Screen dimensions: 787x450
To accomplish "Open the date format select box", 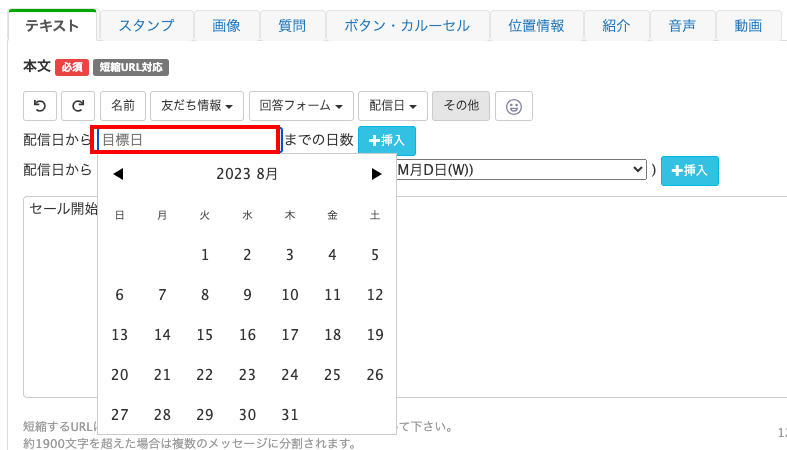I will (522, 170).
